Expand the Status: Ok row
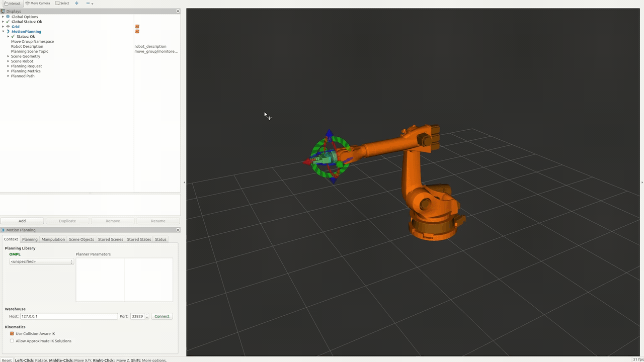The width and height of the screenshot is (644, 362). (x=8, y=36)
